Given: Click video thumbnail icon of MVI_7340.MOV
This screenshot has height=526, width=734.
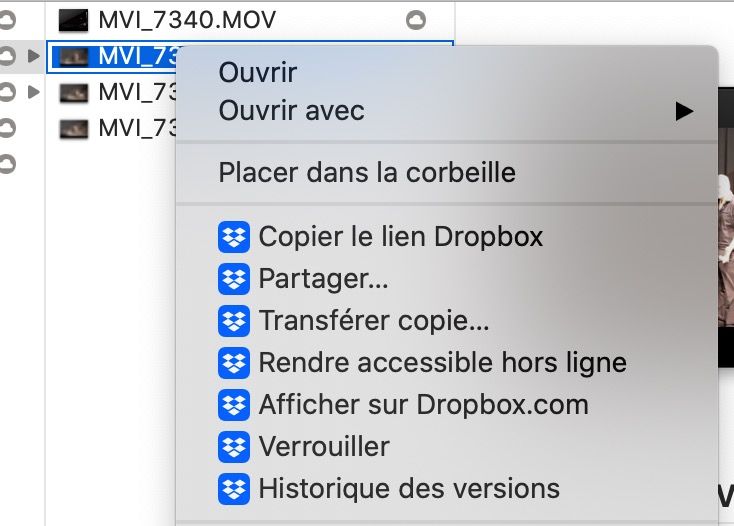Looking at the screenshot, I should 74,19.
